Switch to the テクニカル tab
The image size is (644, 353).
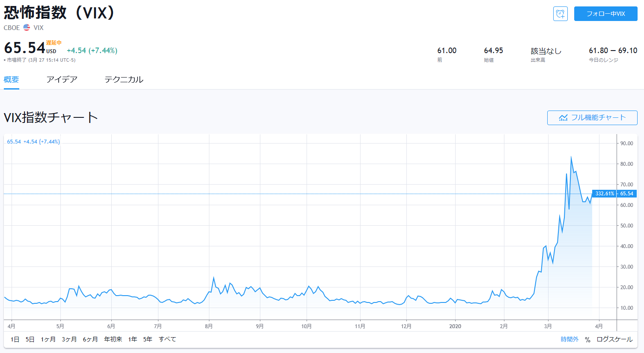click(x=124, y=80)
